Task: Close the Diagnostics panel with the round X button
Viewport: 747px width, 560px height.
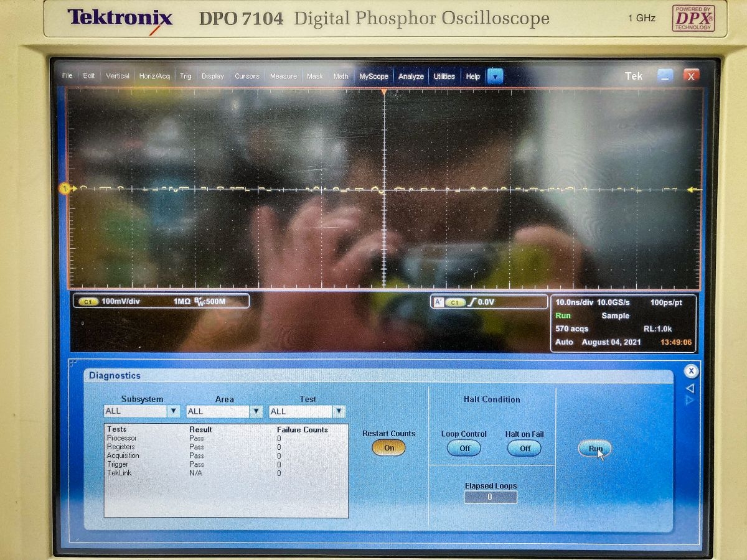Action: (691, 371)
